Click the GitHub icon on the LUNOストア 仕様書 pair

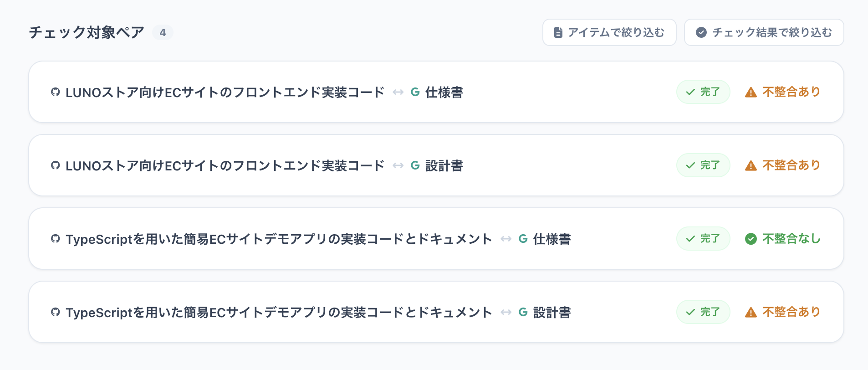[x=55, y=92]
